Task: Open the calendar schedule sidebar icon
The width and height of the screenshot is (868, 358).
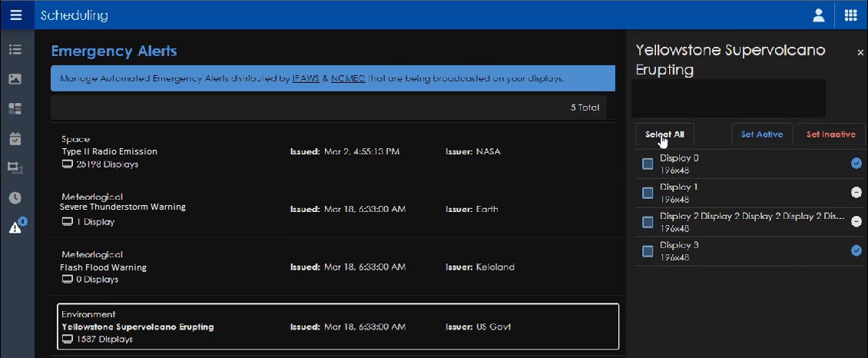Action: (x=15, y=138)
